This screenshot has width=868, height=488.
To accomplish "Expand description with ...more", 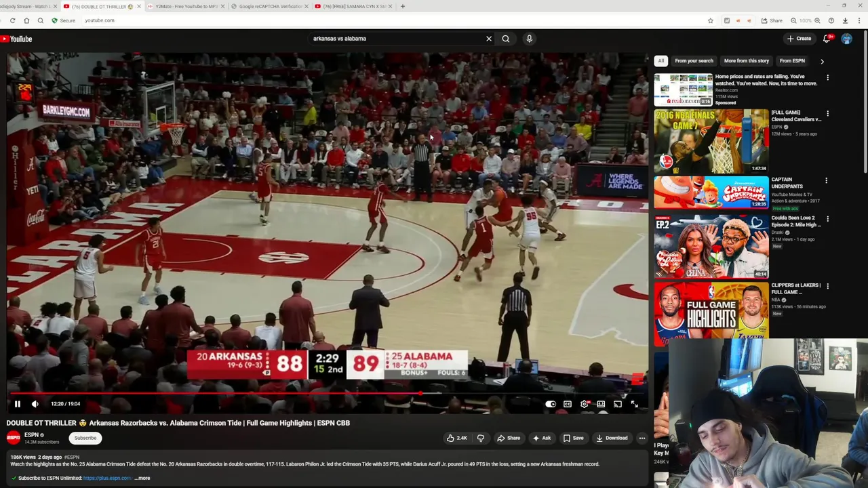I will (142, 478).
